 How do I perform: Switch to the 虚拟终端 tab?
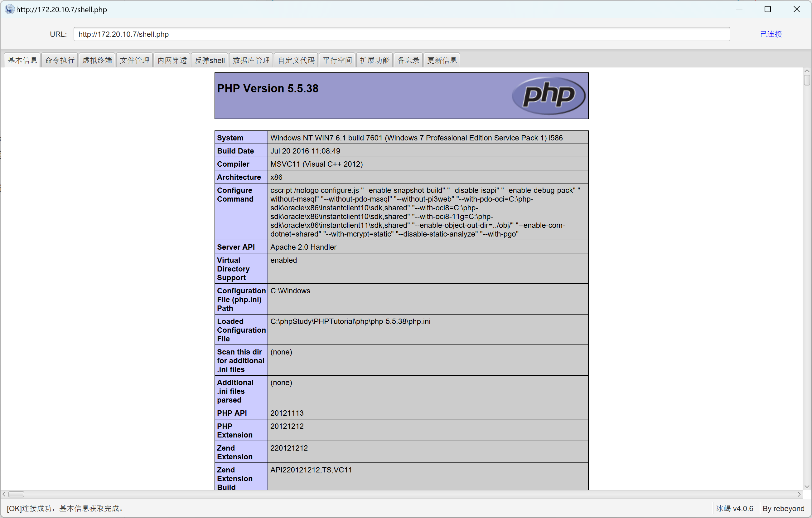pyautogui.click(x=97, y=61)
